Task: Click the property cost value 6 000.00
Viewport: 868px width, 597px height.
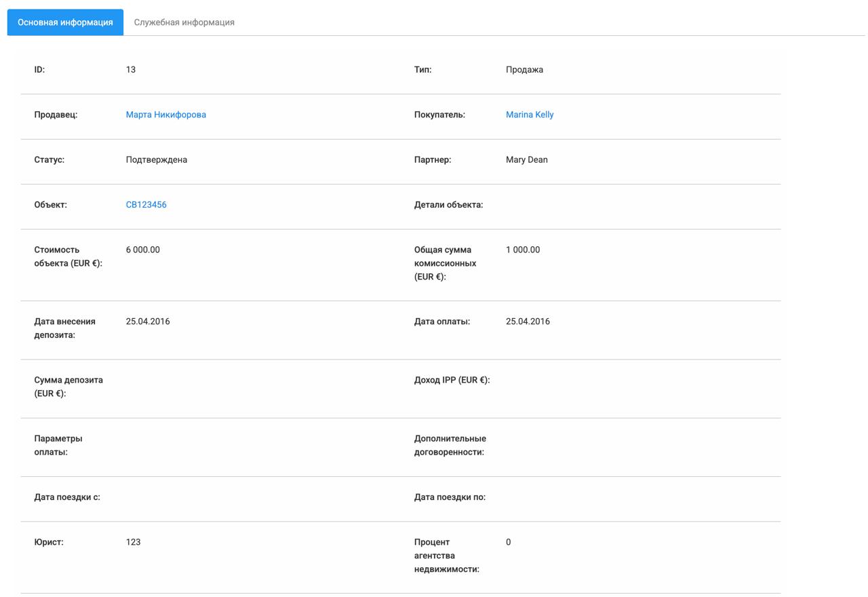Action: (x=143, y=250)
